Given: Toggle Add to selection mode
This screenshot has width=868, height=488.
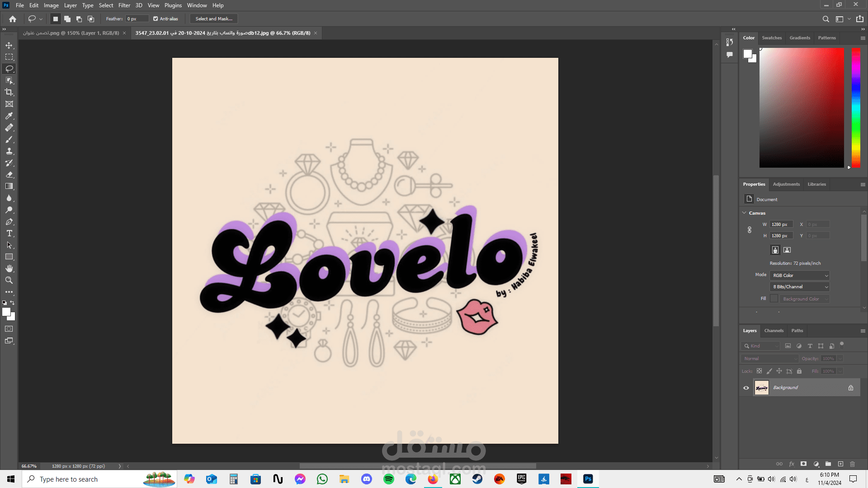Looking at the screenshot, I should 67,19.
